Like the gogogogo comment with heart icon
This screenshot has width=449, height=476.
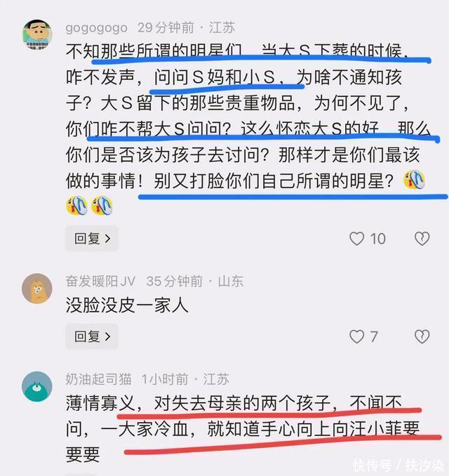[357, 239]
